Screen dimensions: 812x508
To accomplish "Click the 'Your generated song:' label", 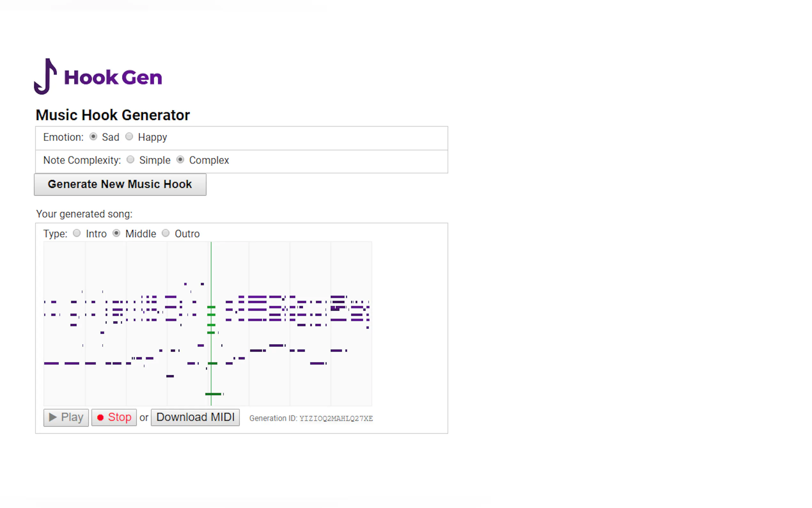I will tap(84, 214).
